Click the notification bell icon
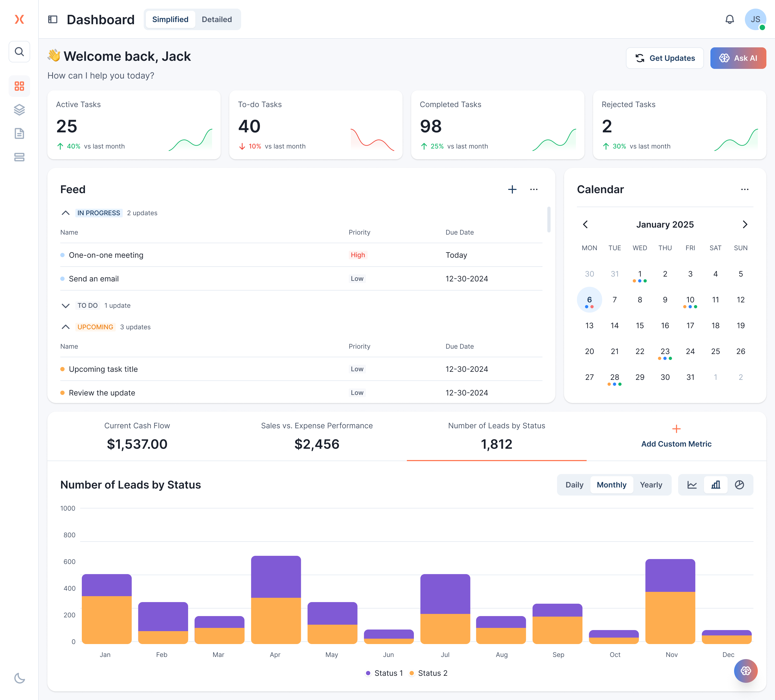 coord(729,19)
